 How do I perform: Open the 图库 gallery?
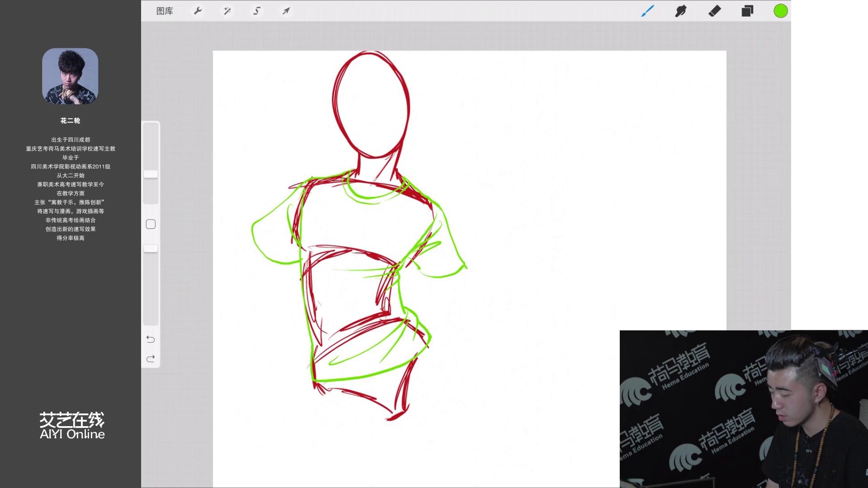pyautogui.click(x=165, y=11)
